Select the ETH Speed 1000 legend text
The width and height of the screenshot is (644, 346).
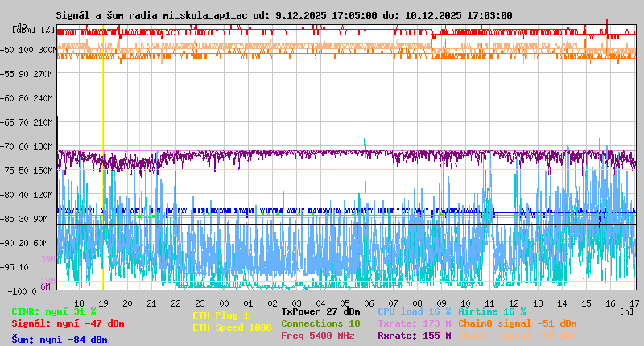pos(232,327)
